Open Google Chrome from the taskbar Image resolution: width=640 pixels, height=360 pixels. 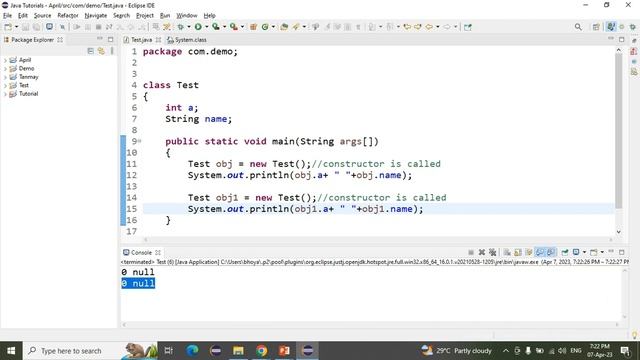[261, 351]
